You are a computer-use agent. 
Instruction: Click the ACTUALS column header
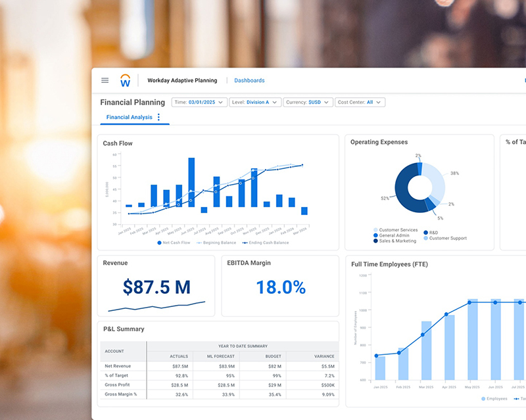point(179,356)
